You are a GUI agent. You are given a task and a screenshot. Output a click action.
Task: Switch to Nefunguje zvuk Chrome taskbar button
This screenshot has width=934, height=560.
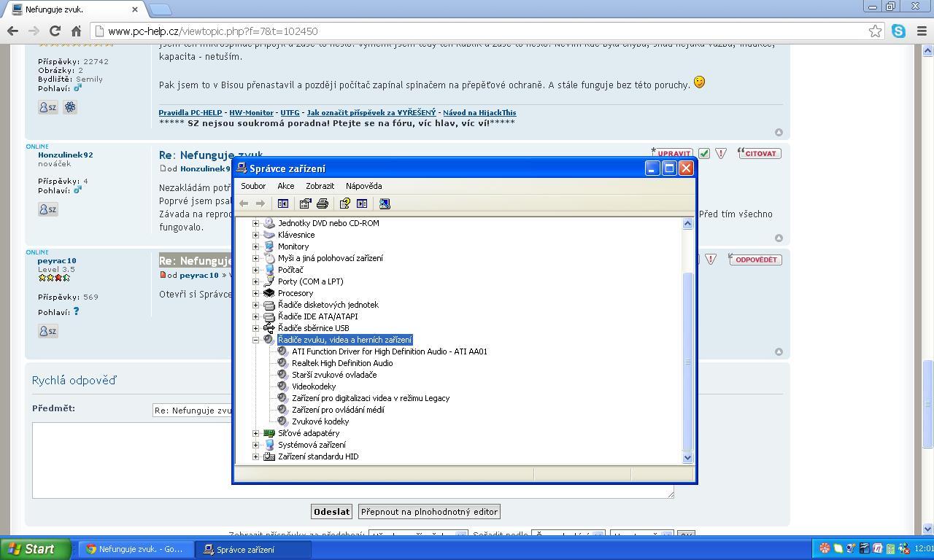[x=136, y=549]
